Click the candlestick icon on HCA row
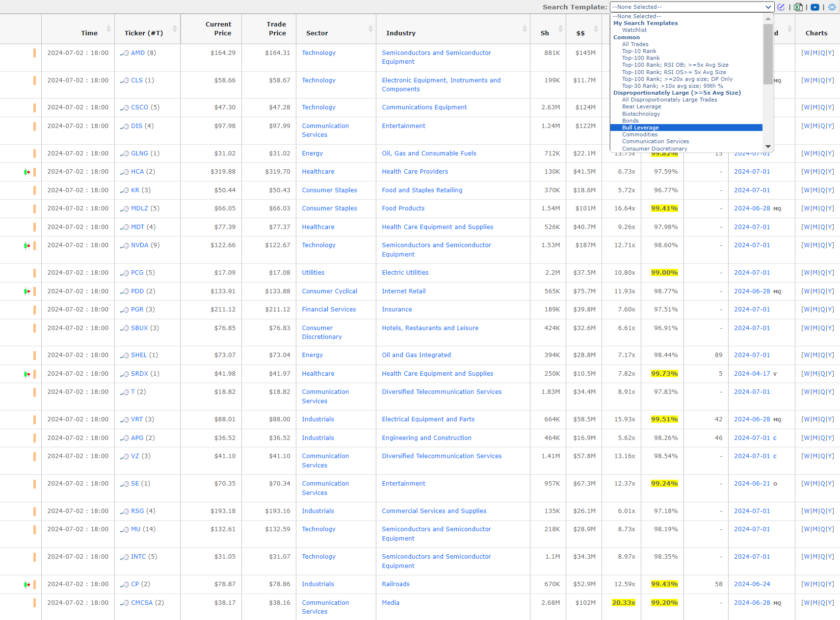840x620 pixels. [27, 172]
